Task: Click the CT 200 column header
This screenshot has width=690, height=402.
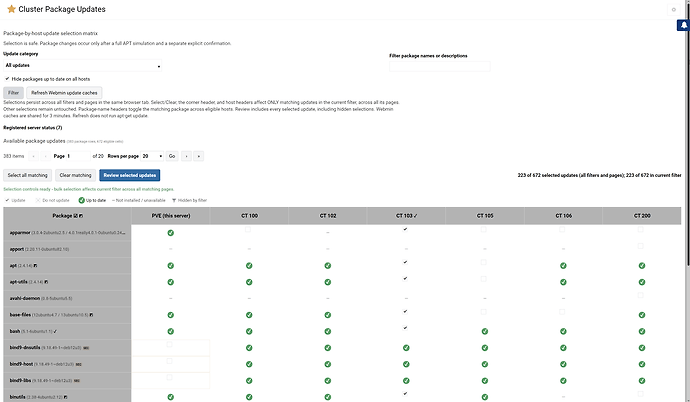Action: click(642, 216)
